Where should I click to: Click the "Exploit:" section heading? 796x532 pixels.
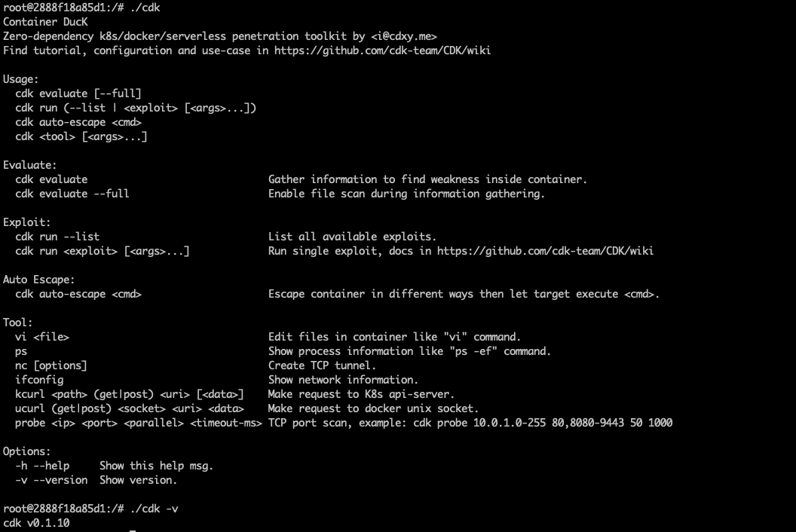click(27, 222)
